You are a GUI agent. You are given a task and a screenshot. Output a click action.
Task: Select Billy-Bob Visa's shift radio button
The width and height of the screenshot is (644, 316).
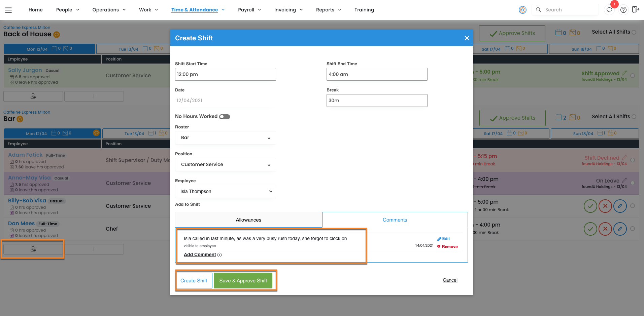click(x=633, y=206)
